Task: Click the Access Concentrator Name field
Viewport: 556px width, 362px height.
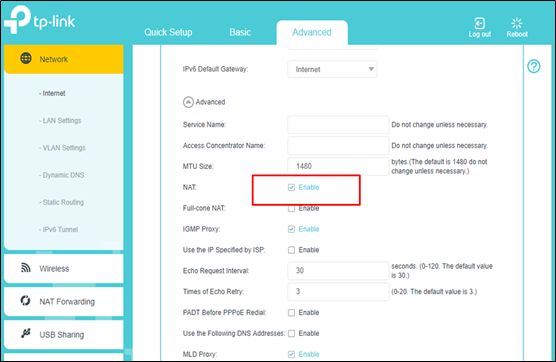Action: click(338, 145)
